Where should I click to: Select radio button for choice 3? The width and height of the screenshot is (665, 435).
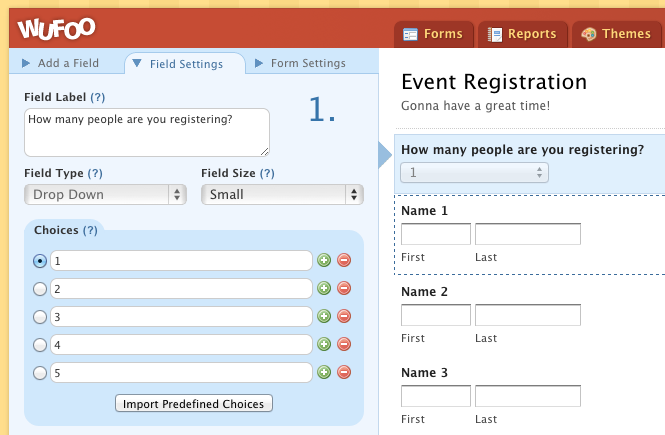[40, 317]
